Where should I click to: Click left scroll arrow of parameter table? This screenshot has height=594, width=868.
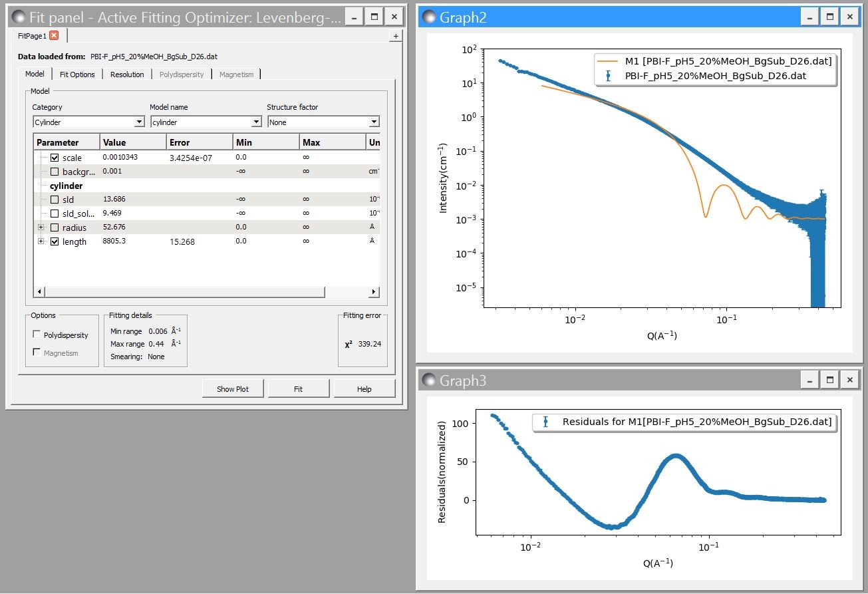(39, 292)
